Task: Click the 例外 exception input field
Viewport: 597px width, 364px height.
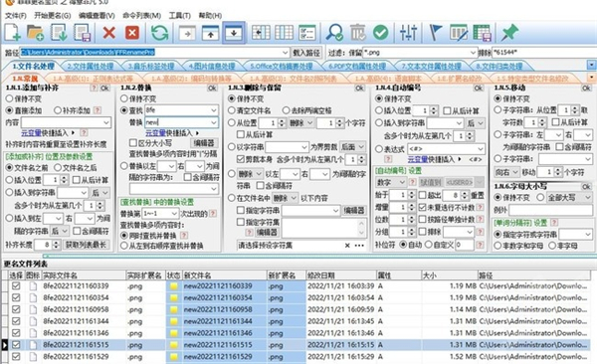Action: coord(550,210)
